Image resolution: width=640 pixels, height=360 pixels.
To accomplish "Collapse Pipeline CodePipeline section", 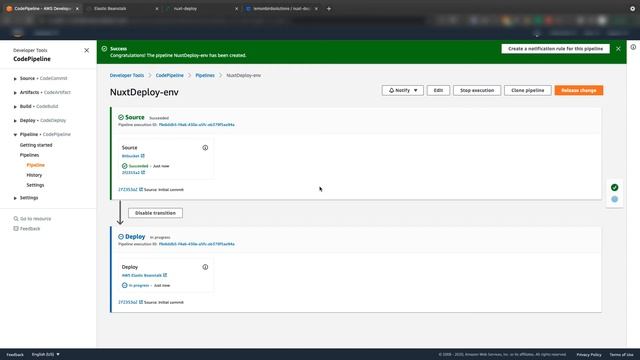I will pos(15,134).
